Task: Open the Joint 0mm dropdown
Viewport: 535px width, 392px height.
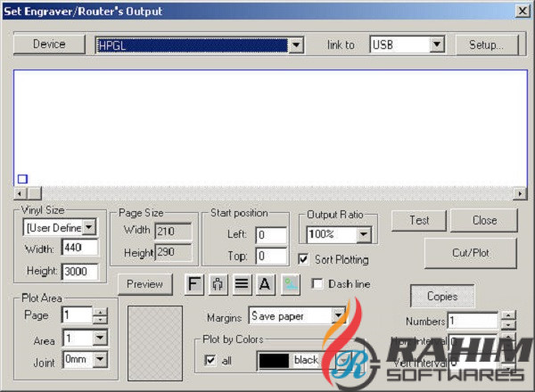Action: point(100,359)
